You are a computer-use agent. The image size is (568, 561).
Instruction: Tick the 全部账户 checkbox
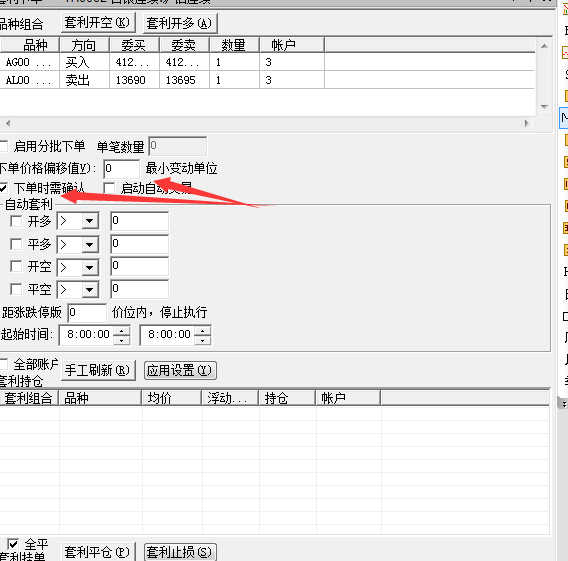[x=3, y=364]
